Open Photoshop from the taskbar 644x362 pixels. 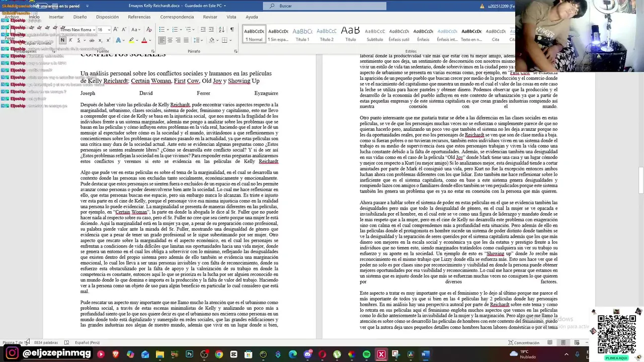pos(189,354)
